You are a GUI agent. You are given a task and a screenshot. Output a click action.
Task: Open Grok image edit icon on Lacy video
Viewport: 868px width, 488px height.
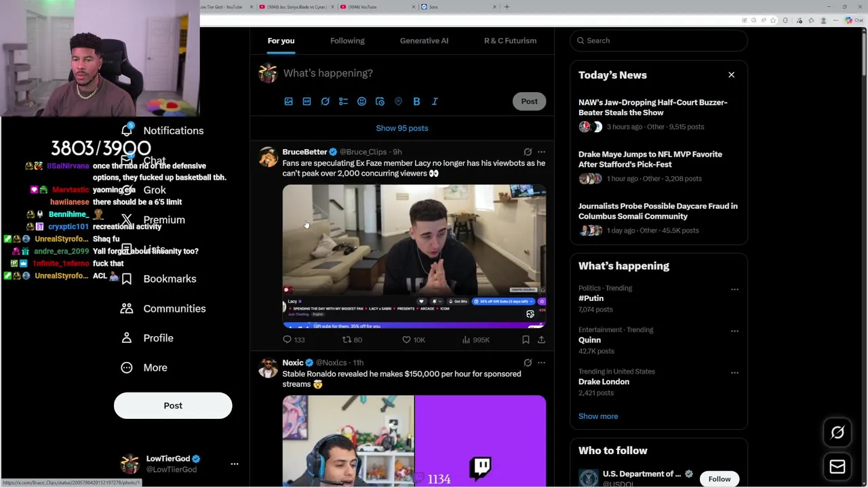(530, 314)
